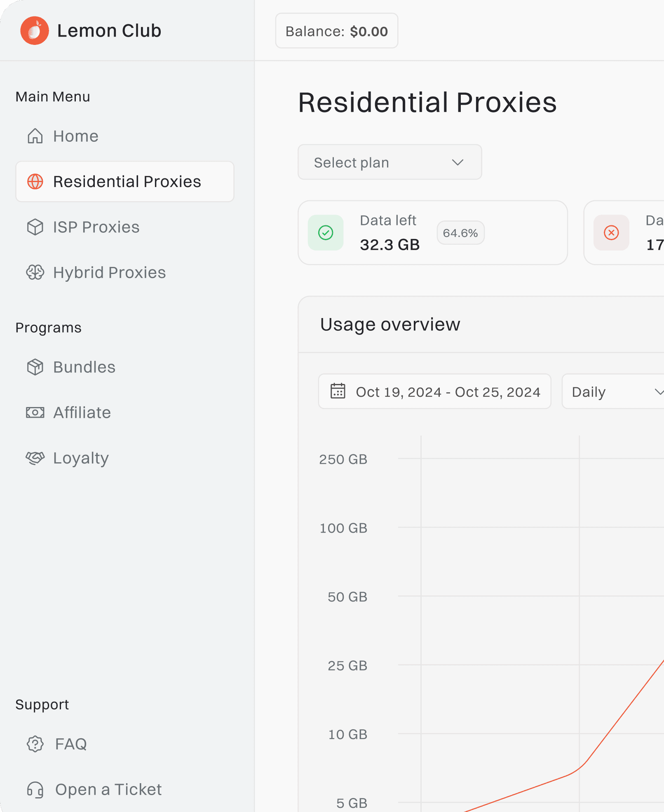Click the Open a Ticket headset icon

click(35, 790)
